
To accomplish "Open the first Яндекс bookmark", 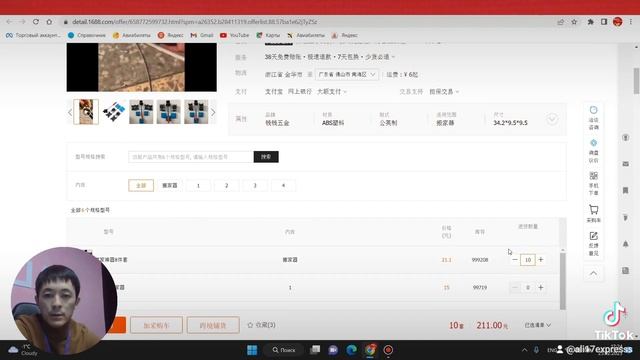I will pyautogui.click(x=171, y=36).
